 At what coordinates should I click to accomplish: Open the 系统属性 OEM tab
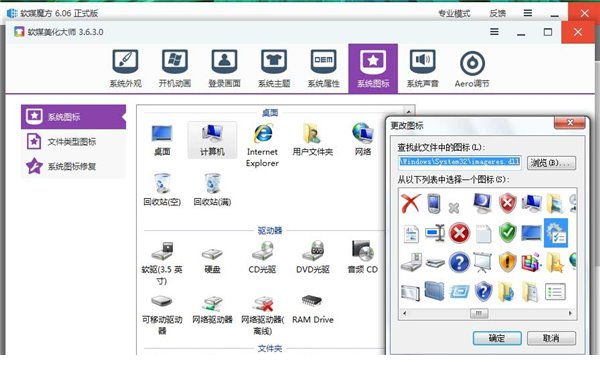click(x=323, y=69)
